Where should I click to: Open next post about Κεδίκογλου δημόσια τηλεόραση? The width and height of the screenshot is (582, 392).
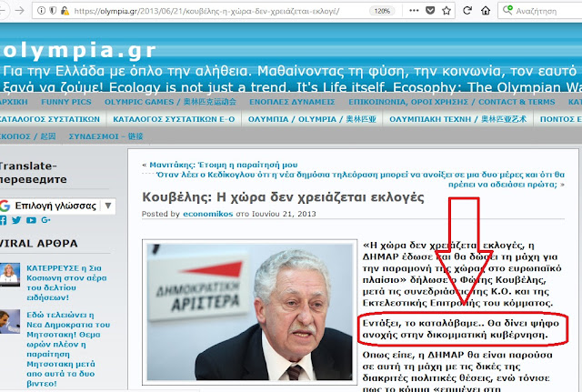(x=360, y=179)
